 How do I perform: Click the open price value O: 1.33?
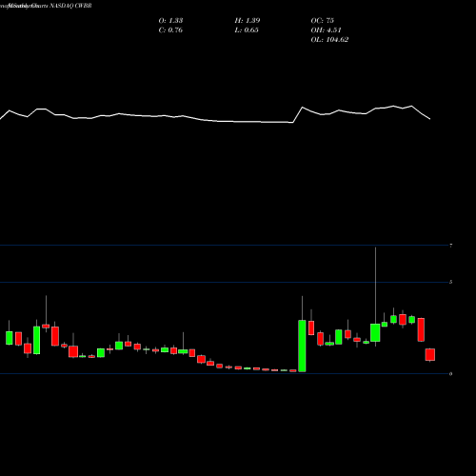pyautogui.click(x=170, y=21)
